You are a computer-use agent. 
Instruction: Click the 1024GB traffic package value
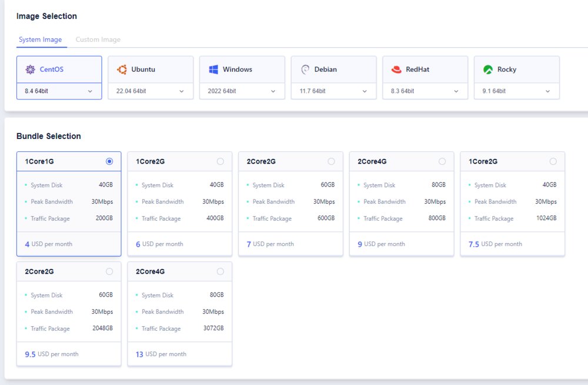pyautogui.click(x=546, y=218)
